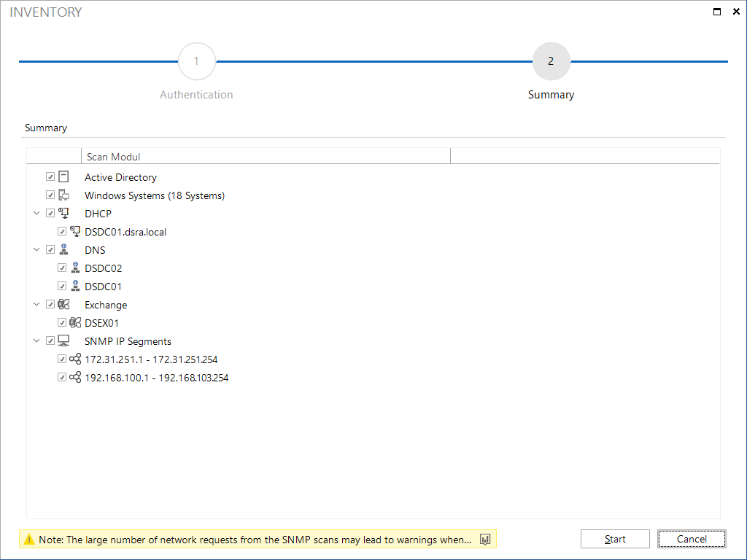
Task: Click the network icon beside 172.31.251.1 segment
Action: 75,359
